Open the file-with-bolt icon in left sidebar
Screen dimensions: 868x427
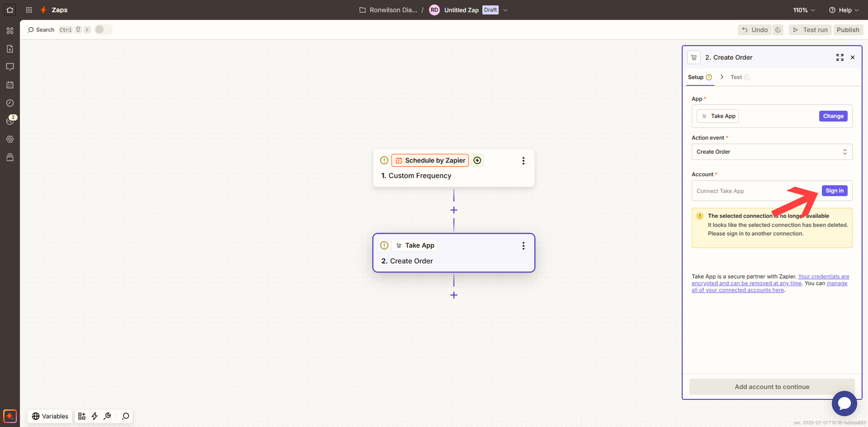click(10, 49)
